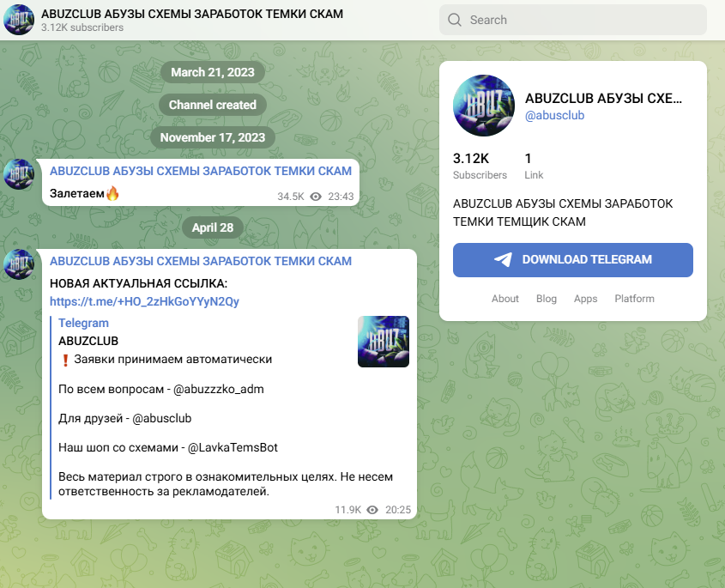Click the Telegram link preview title

(x=83, y=323)
